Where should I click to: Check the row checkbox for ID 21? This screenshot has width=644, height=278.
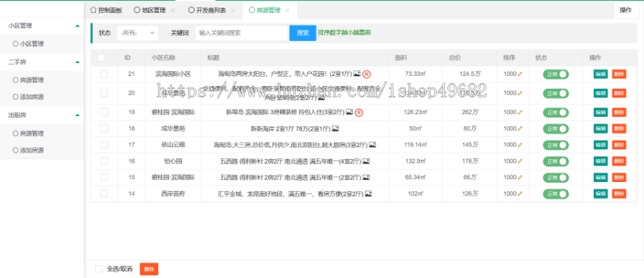coord(104,74)
